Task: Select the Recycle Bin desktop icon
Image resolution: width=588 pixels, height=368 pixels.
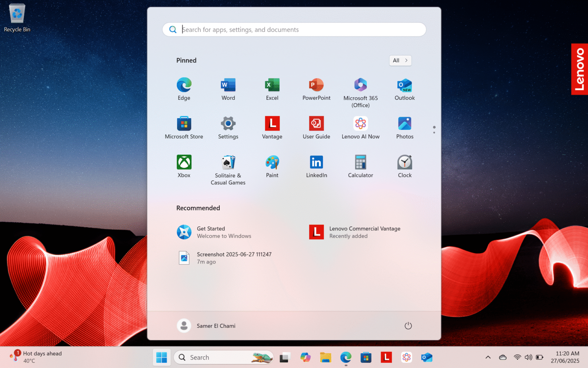Action: click(x=17, y=18)
